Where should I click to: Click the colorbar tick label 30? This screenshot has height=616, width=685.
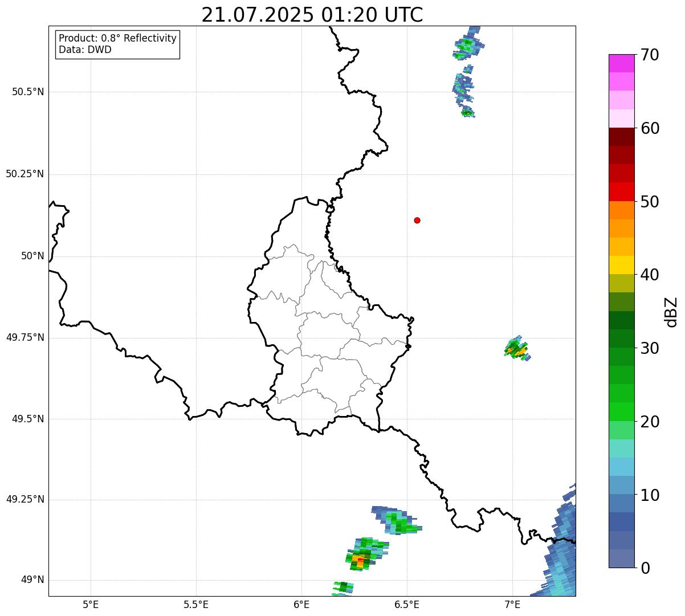click(649, 348)
